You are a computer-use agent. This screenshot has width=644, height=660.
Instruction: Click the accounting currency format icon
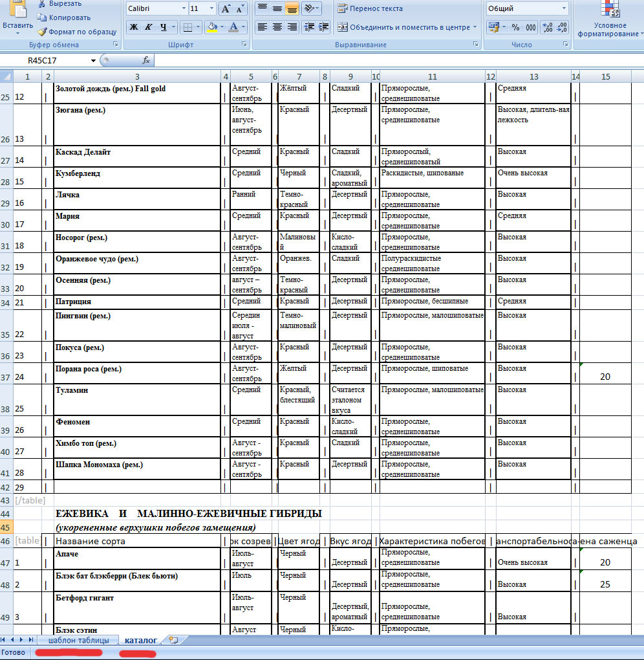493,27
